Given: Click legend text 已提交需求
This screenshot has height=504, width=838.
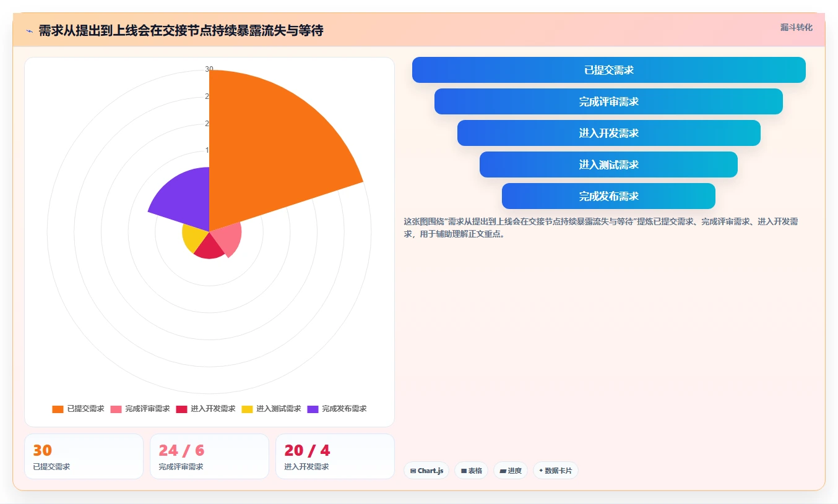Looking at the screenshot, I should click(85, 409).
